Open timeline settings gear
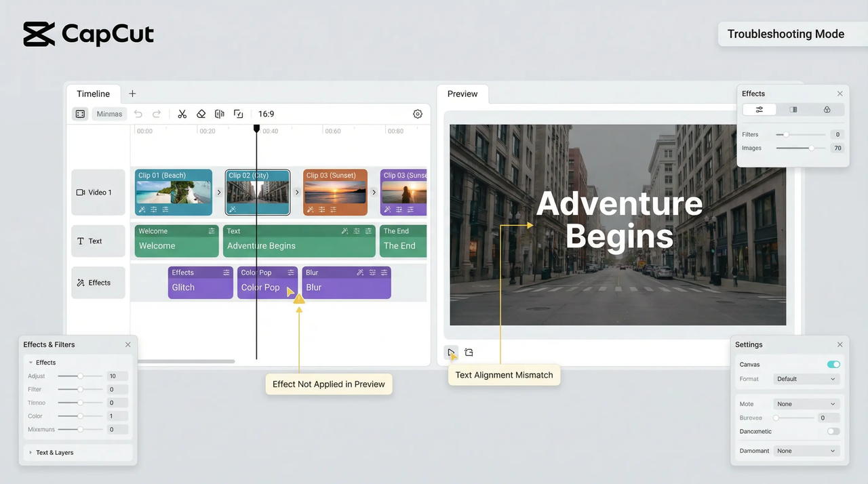The height and width of the screenshot is (484, 868). [418, 114]
